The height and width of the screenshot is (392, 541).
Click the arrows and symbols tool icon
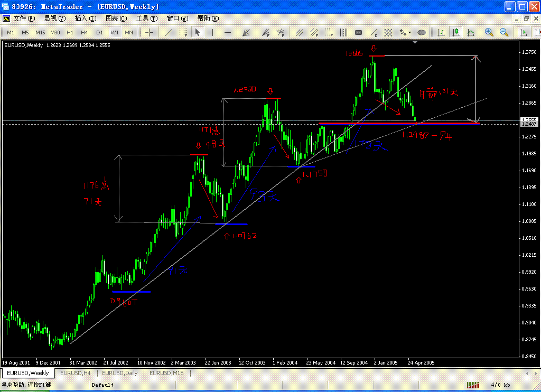(x=403, y=32)
